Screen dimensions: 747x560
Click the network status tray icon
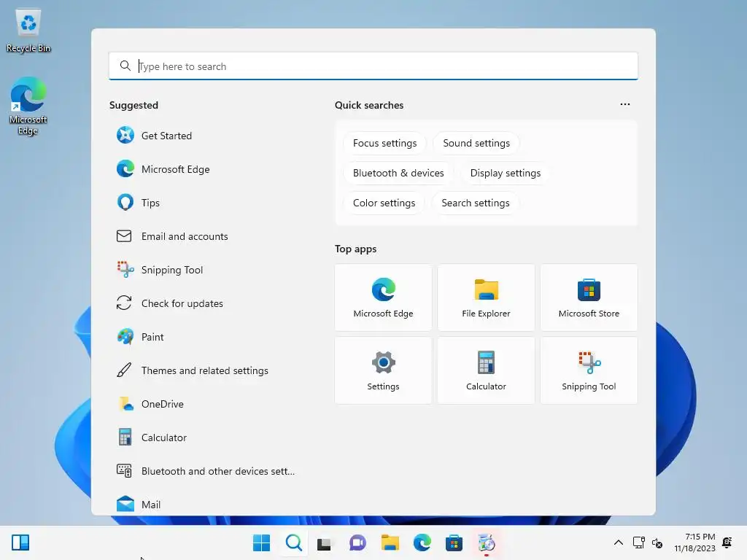click(638, 542)
